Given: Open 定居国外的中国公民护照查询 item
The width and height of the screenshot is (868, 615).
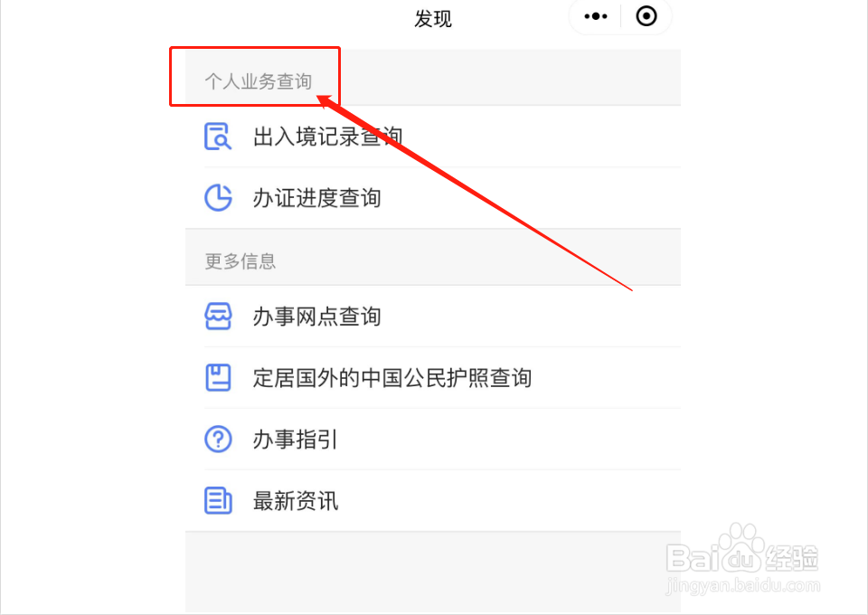Looking at the screenshot, I should click(433, 377).
